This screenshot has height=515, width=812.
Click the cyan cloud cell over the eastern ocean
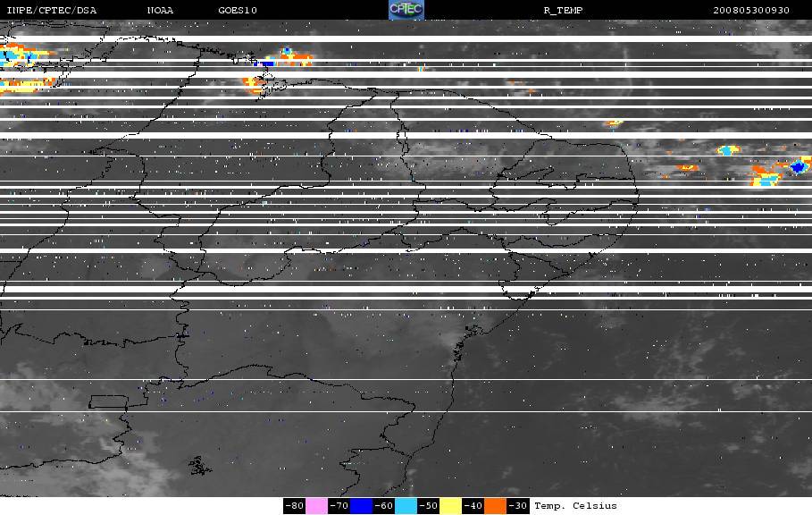coord(728,150)
